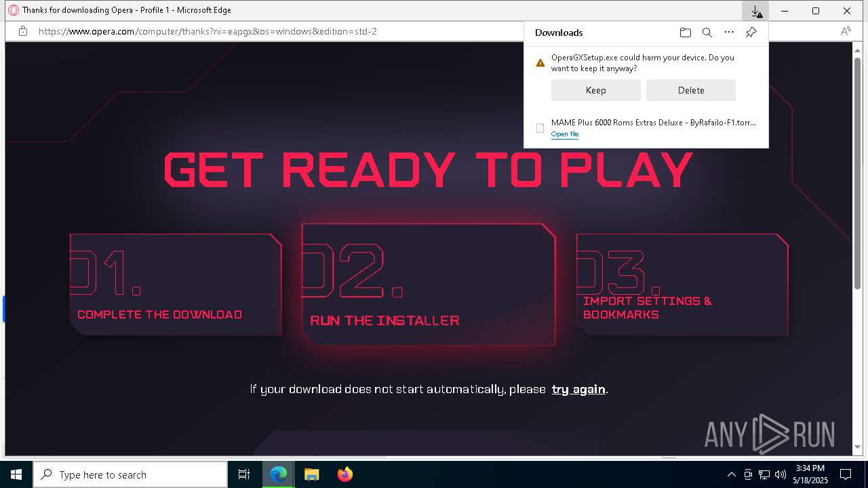
Task: Delete the OperaGXSetup.exe download
Action: 691,90
